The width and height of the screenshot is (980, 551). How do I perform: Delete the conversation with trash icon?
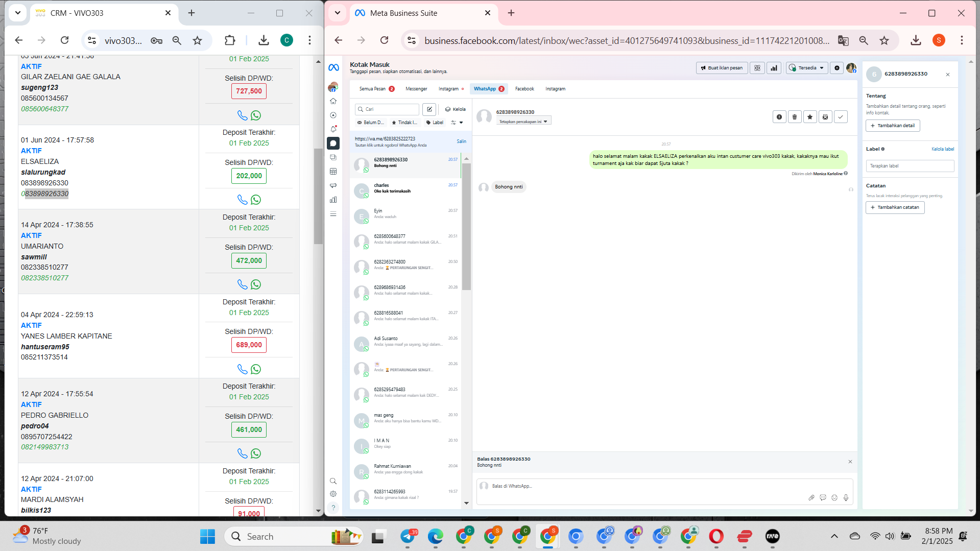coord(794,117)
